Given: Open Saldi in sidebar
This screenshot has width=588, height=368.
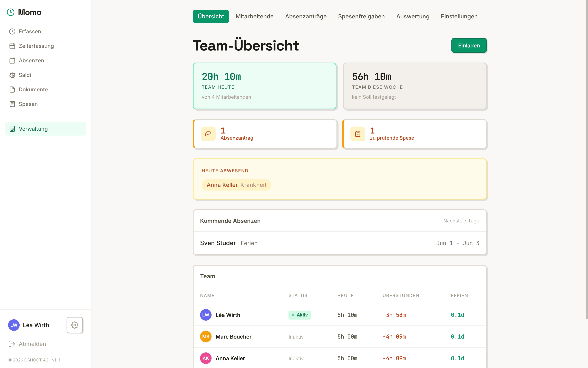Looking at the screenshot, I should 46,75.
